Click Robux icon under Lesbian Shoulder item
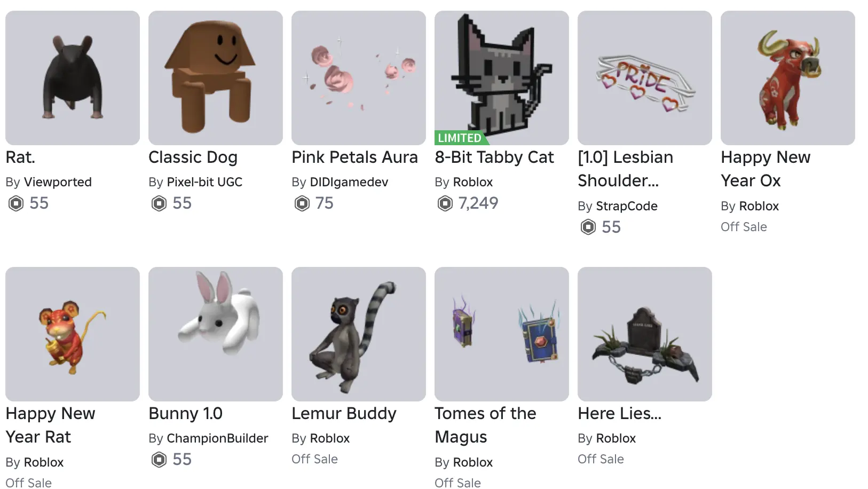The height and width of the screenshot is (489, 868). pyautogui.click(x=588, y=227)
